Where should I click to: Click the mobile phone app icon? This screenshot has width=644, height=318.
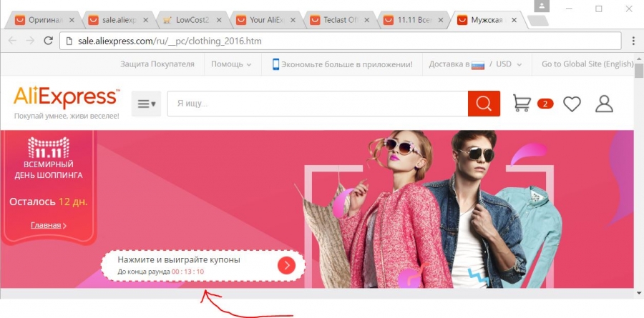click(275, 64)
